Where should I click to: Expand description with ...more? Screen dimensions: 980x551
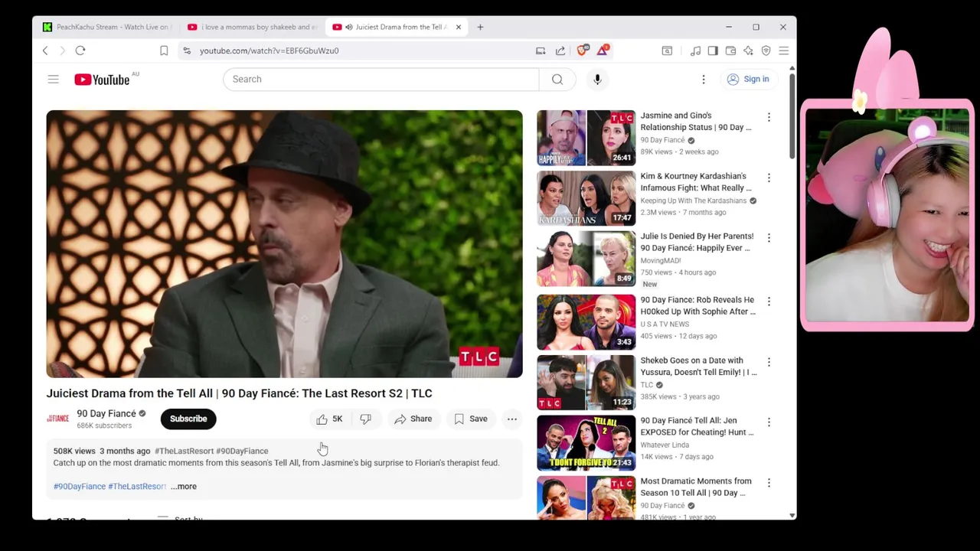pos(184,486)
